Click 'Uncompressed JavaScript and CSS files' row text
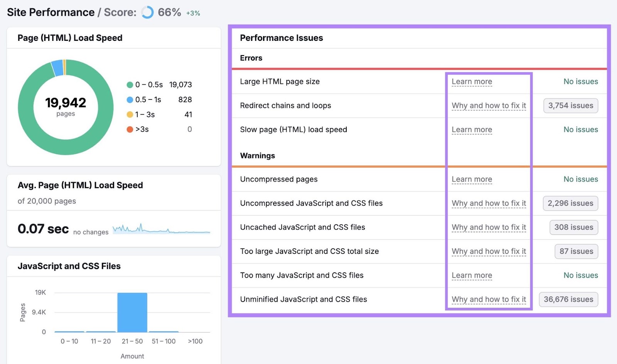 point(311,203)
